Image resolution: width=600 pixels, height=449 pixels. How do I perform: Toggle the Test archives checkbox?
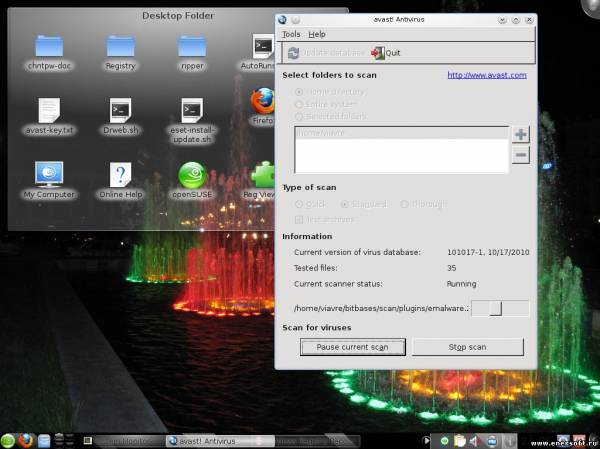(299, 220)
